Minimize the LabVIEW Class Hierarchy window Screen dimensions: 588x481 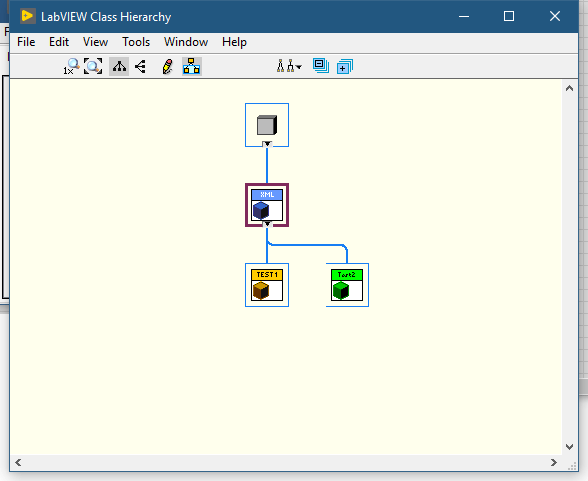464,16
